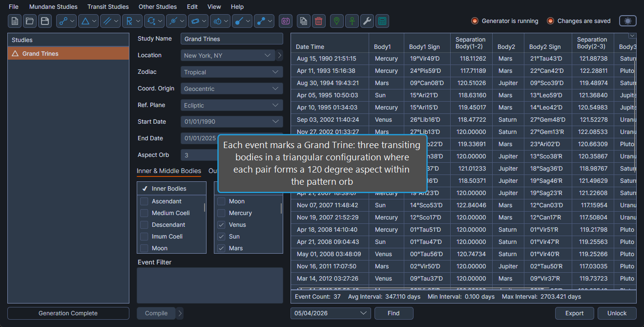Screen dimensions: 644x327
Task: Click the Event Filter text area
Action: [x=210, y=285]
